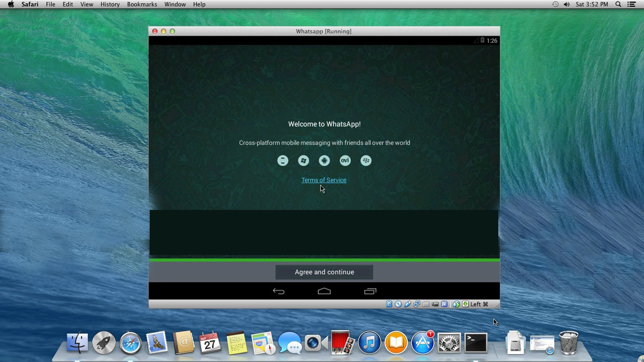The image size is (644, 362).
Task: Open iBooks orange book in the dock
Action: [x=396, y=343]
